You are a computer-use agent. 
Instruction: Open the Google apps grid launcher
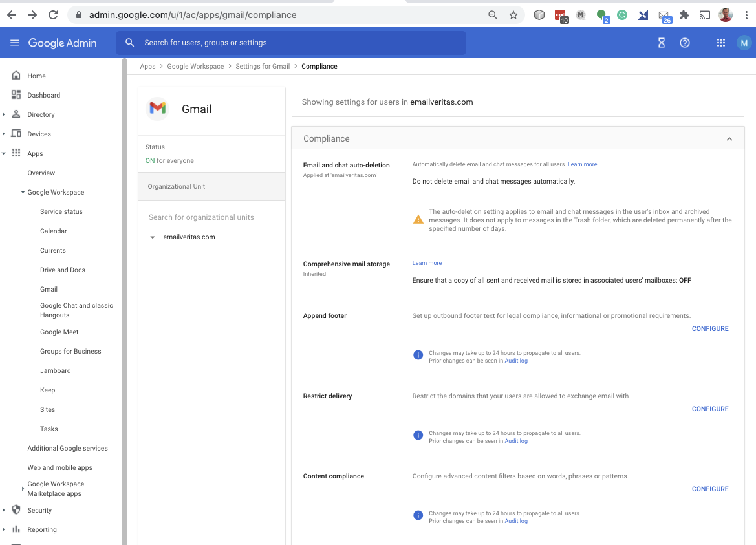(721, 43)
